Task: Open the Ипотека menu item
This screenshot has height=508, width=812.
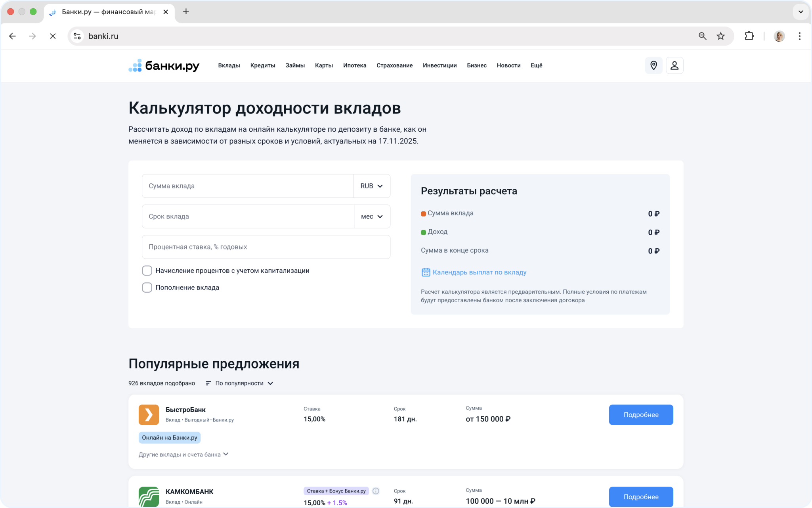Action: click(x=354, y=65)
